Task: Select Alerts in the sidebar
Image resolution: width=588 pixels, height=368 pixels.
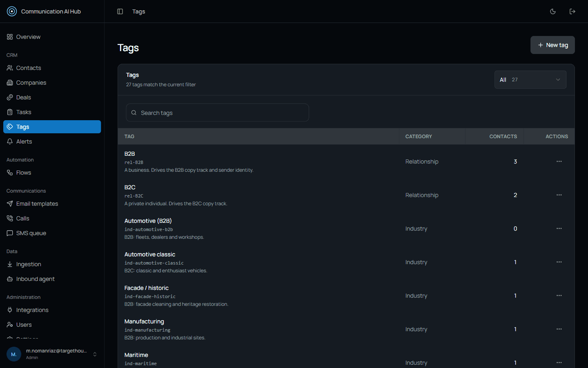Action: (52, 141)
